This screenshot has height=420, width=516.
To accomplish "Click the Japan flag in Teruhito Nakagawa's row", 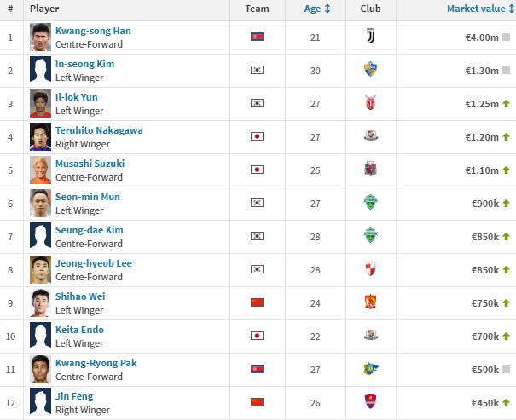I will pos(257,136).
